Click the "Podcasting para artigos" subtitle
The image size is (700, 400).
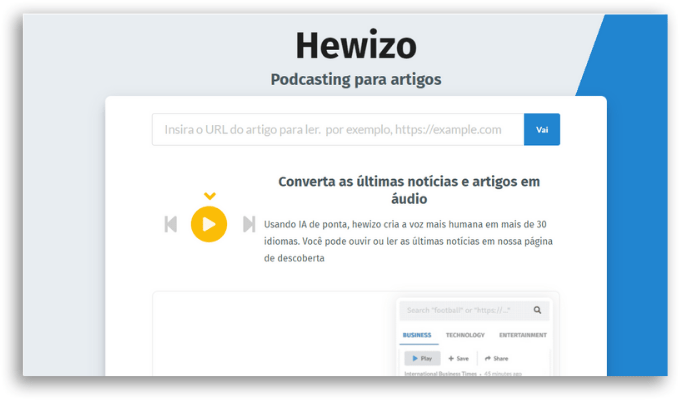[356, 79]
